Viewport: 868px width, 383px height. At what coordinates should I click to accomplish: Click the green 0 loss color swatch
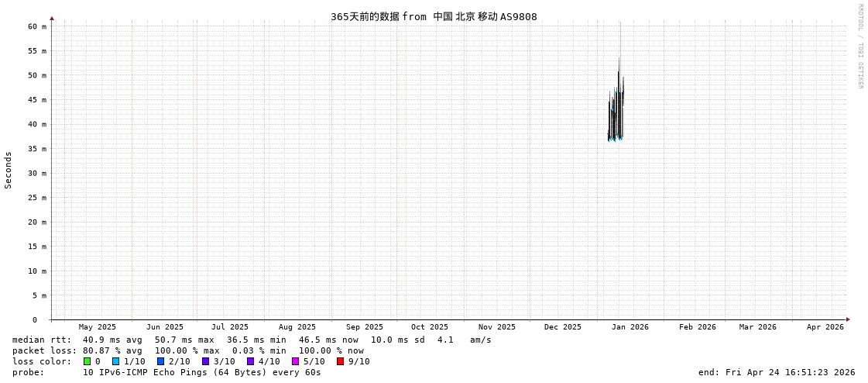[87, 361]
